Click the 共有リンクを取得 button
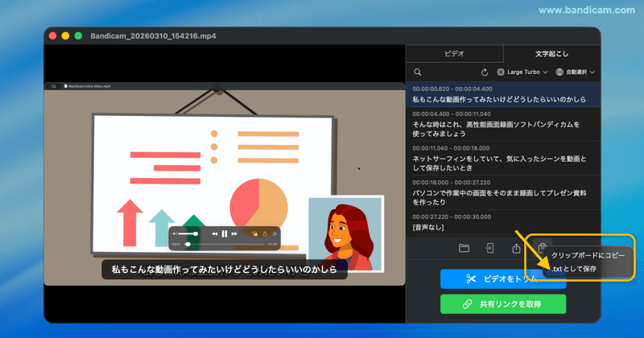This screenshot has height=338, width=644. tap(503, 304)
